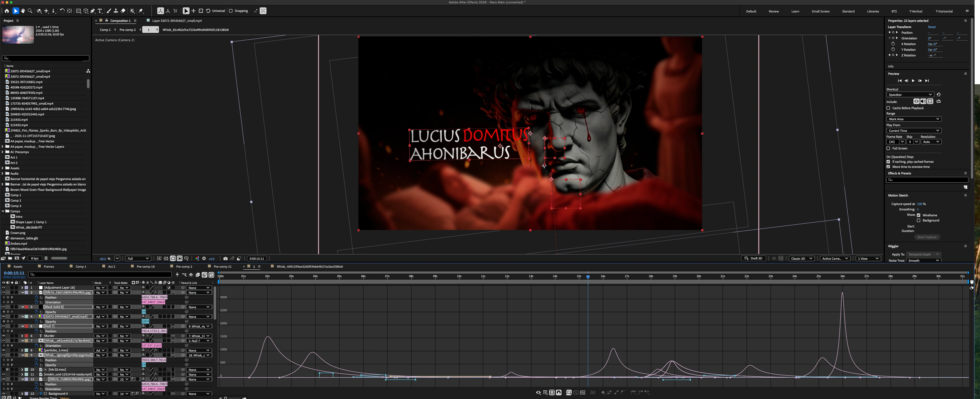Open the Shortcut Spacebar dropdown
The image size is (980, 399).
(x=910, y=95)
